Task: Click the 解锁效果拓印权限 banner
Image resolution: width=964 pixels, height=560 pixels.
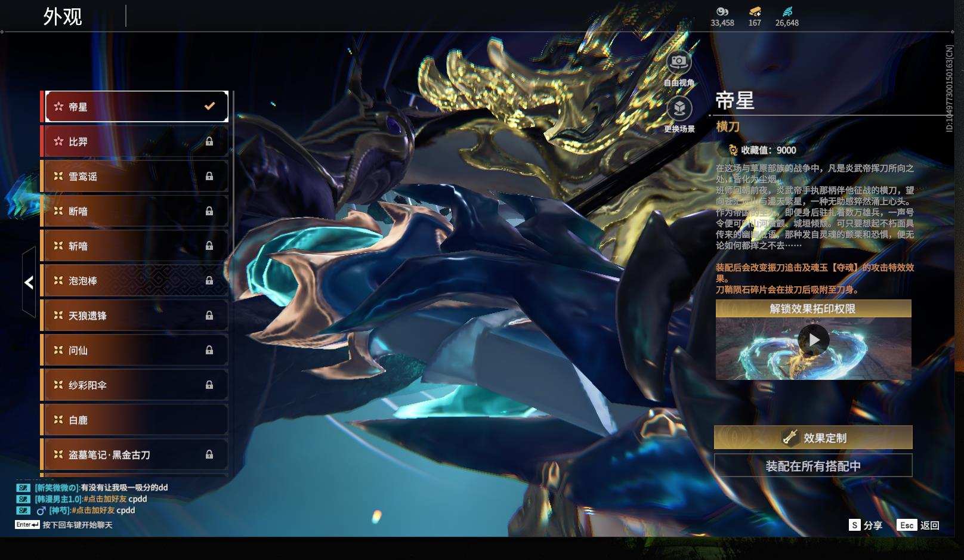Action: [814, 308]
